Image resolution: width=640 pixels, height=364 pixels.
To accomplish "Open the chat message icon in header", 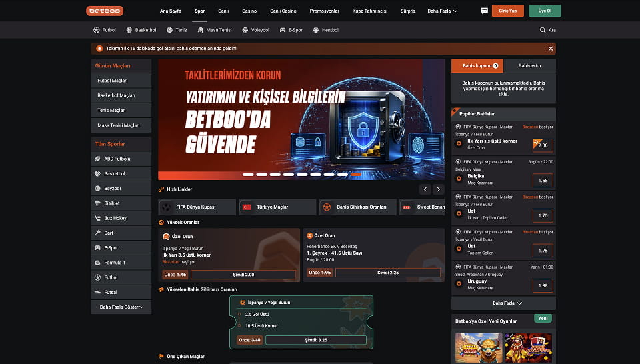I will (x=484, y=11).
